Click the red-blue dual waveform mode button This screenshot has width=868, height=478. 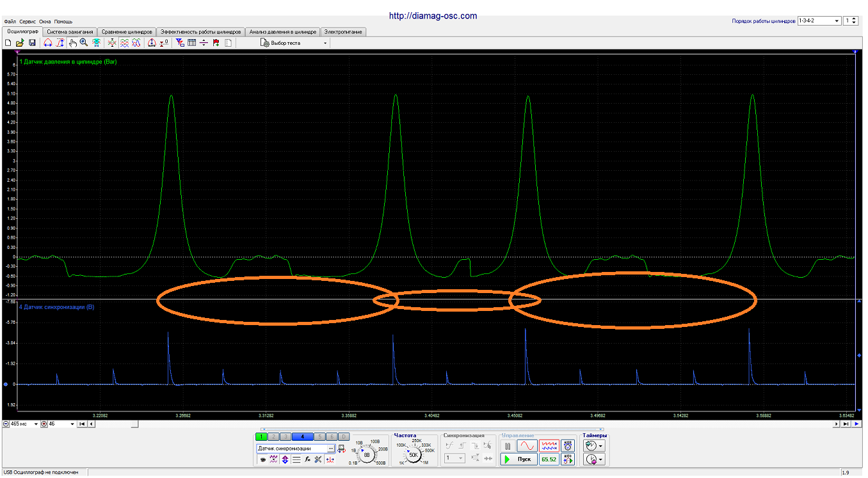pyautogui.click(x=549, y=445)
